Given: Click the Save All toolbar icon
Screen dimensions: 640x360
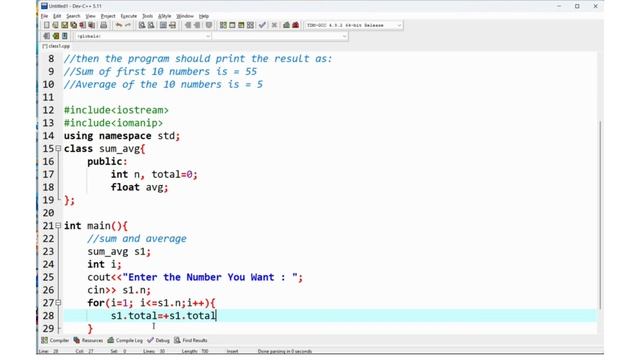Looking at the screenshot, I should coord(73,25).
